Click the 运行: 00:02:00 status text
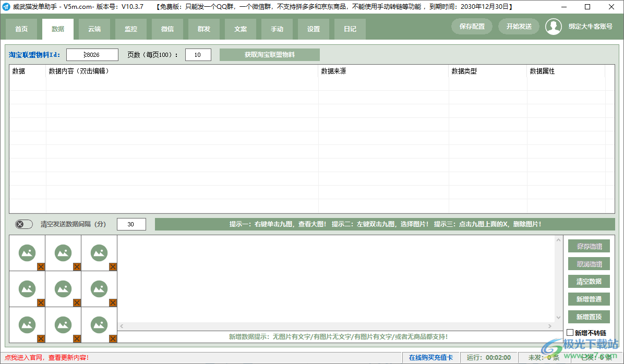 click(489, 358)
